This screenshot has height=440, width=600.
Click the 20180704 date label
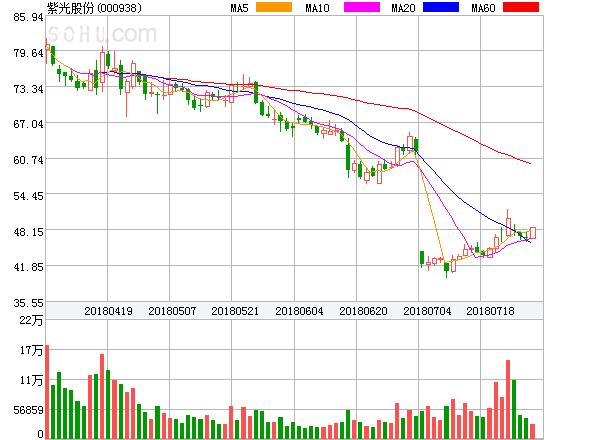coord(427,311)
